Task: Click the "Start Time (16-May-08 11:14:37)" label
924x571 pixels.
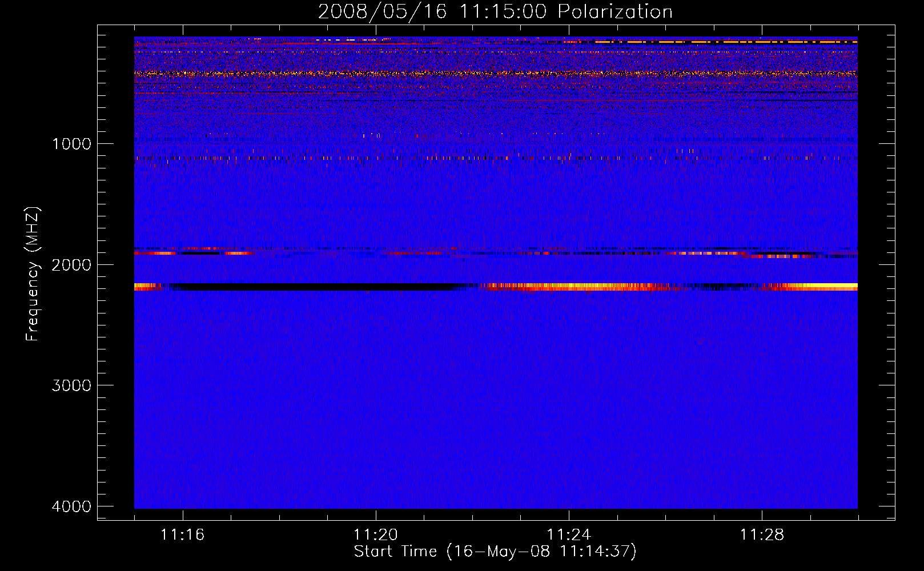Action: coord(495,552)
